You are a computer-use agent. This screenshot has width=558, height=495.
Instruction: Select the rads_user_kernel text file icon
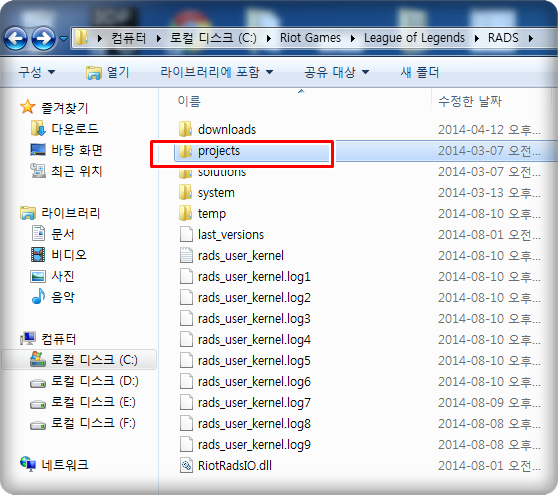point(186,255)
